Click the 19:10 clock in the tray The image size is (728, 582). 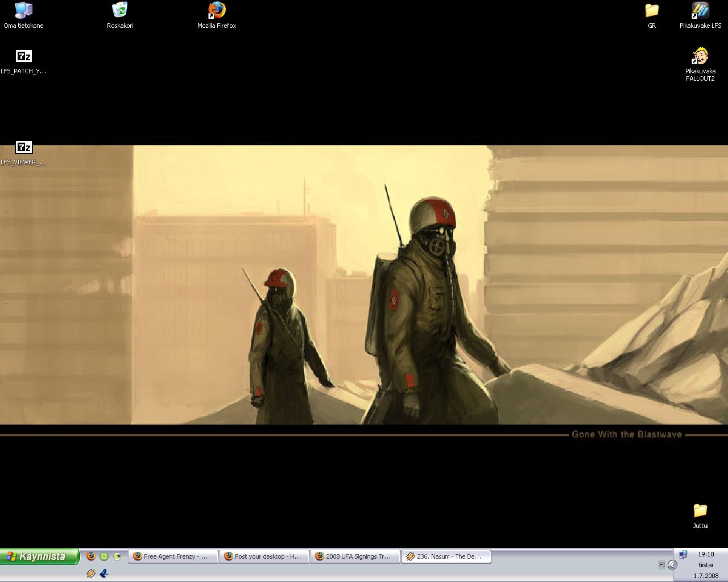click(706, 554)
